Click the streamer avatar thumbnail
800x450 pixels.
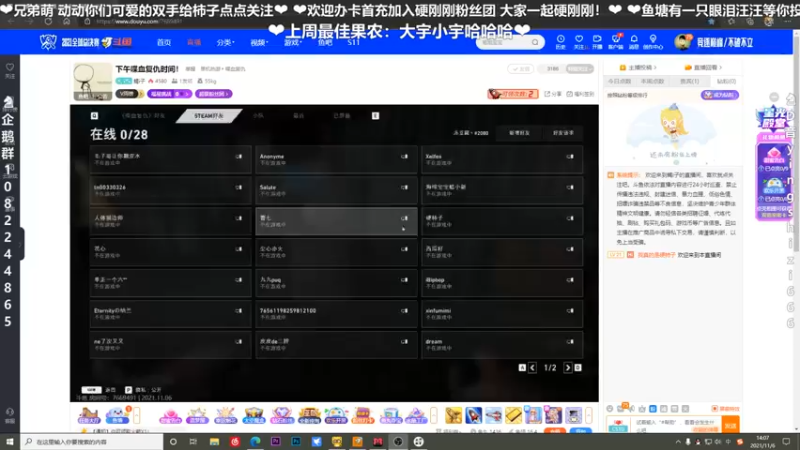click(x=92, y=82)
